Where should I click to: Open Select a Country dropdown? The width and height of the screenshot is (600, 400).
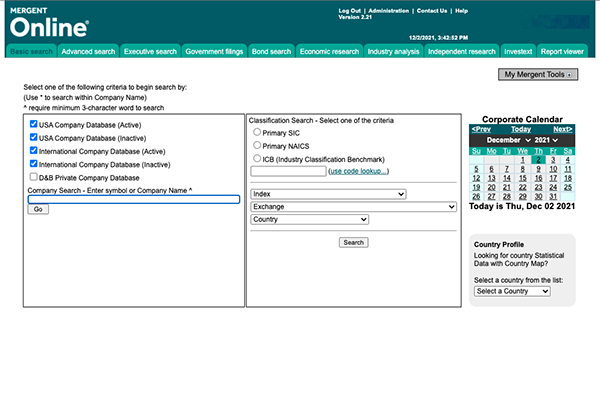pos(512,291)
